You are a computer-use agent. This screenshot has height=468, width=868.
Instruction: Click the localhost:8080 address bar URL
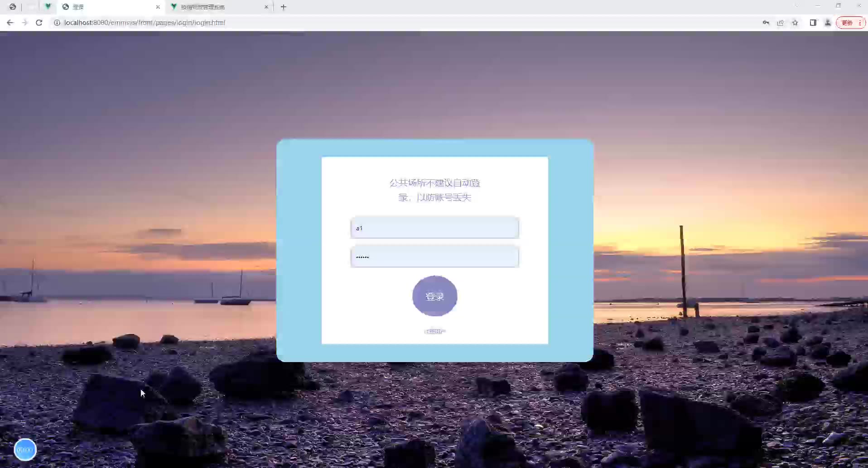point(145,23)
